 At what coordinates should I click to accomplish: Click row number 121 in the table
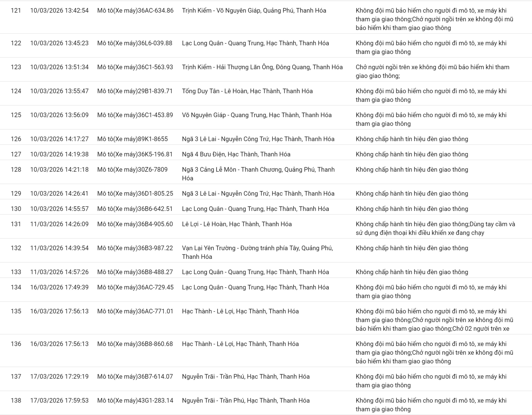pos(16,11)
